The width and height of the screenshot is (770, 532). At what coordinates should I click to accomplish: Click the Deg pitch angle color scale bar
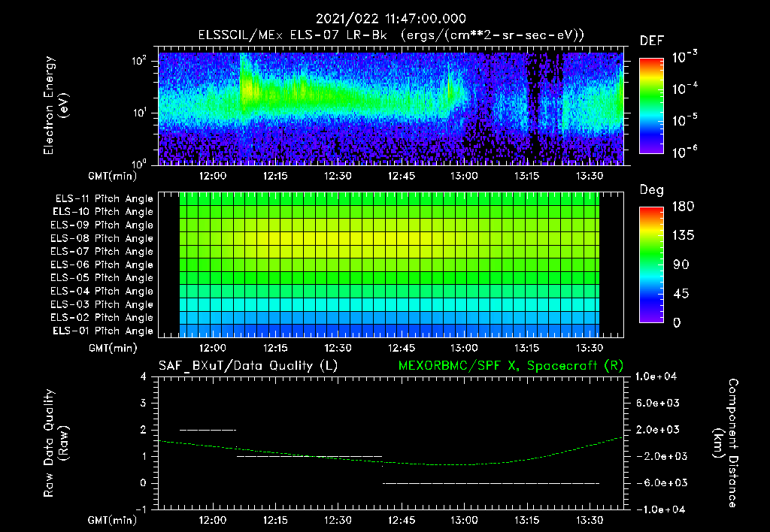click(x=652, y=265)
